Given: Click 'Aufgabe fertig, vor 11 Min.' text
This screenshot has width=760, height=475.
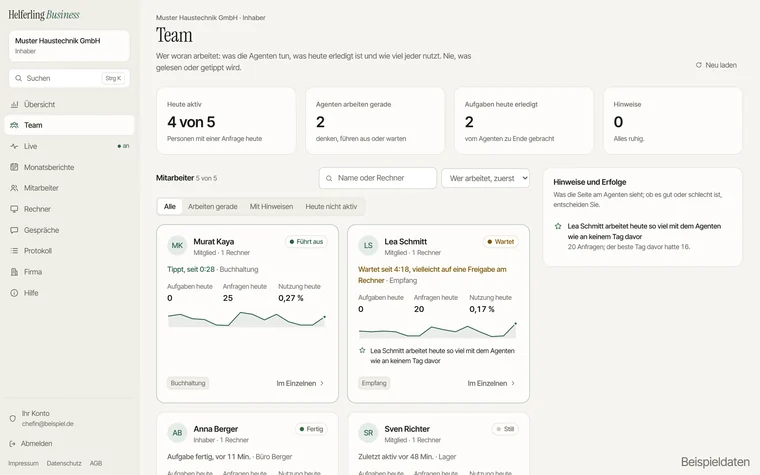Looking at the screenshot, I should point(208,457).
